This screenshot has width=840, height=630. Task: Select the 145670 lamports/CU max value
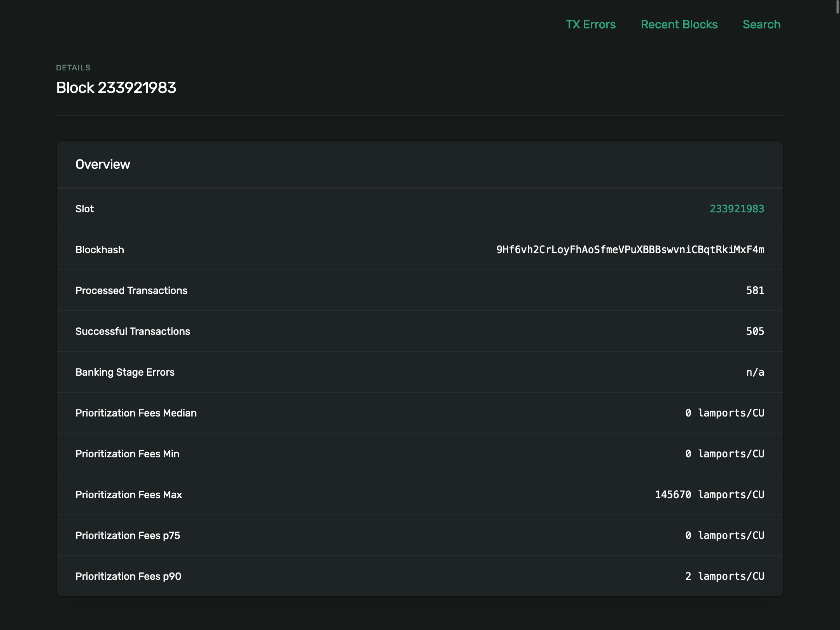click(x=710, y=495)
